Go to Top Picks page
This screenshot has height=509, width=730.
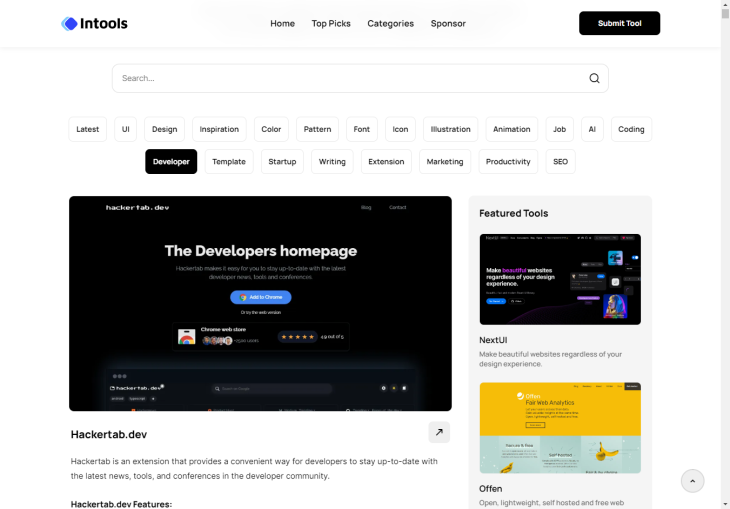(331, 23)
